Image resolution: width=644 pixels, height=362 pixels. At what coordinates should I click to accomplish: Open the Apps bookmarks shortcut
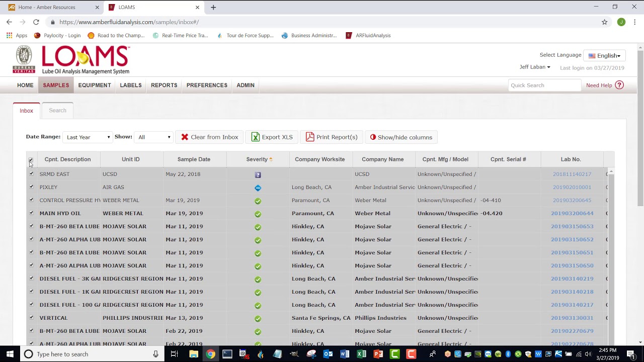tap(17, 36)
